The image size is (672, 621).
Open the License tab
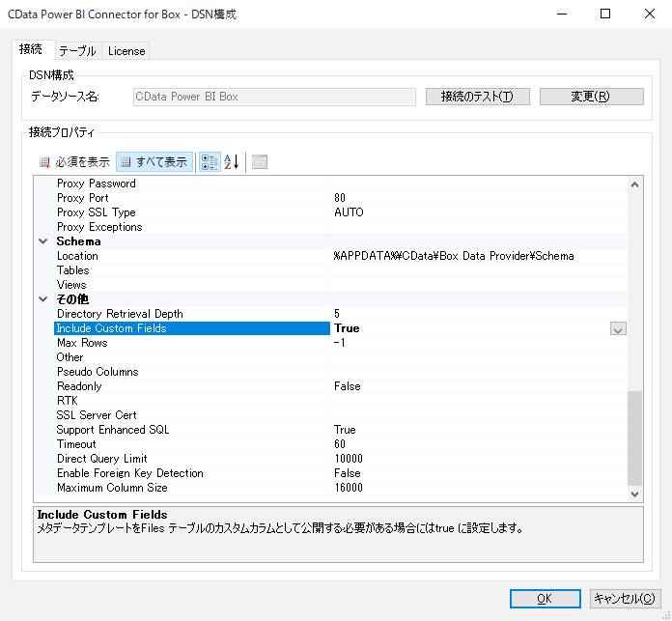pyautogui.click(x=126, y=51)
